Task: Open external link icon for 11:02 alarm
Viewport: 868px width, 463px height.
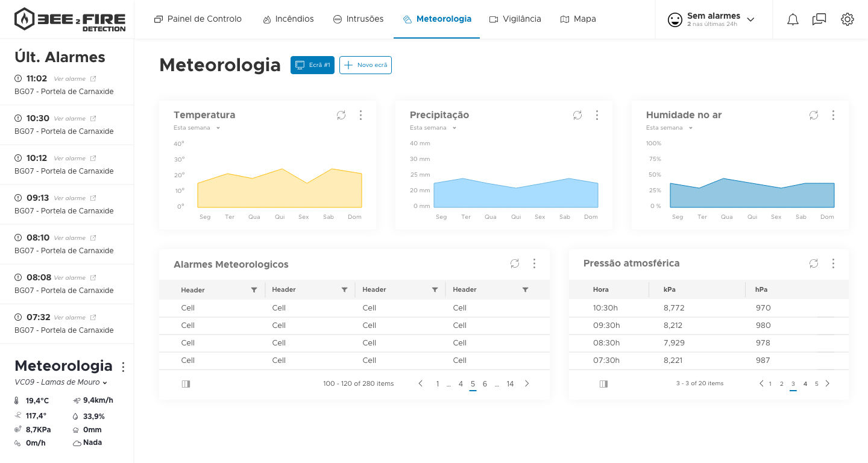Action: [93, 79]
